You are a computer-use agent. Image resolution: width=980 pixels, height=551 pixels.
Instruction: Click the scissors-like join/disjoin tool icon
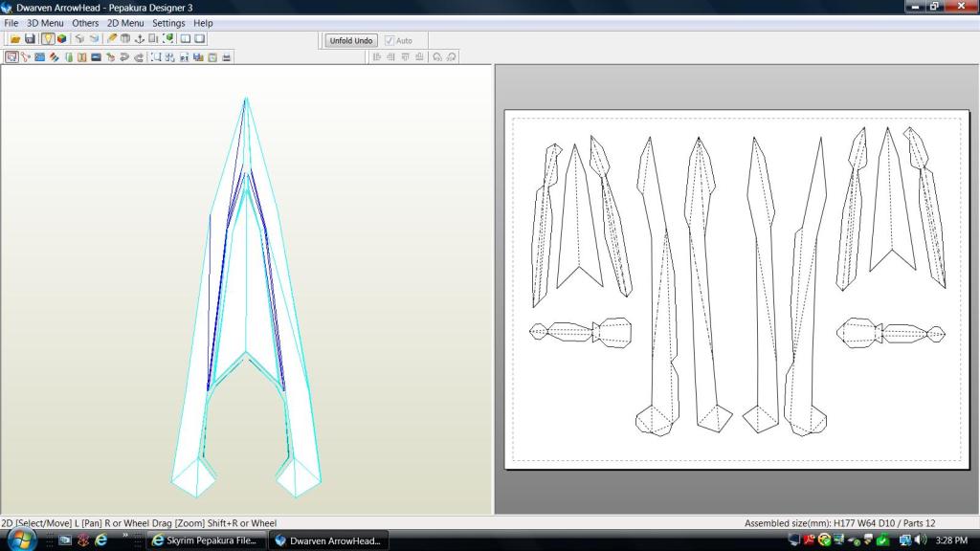pyautogui.click(x=26, y=57)
